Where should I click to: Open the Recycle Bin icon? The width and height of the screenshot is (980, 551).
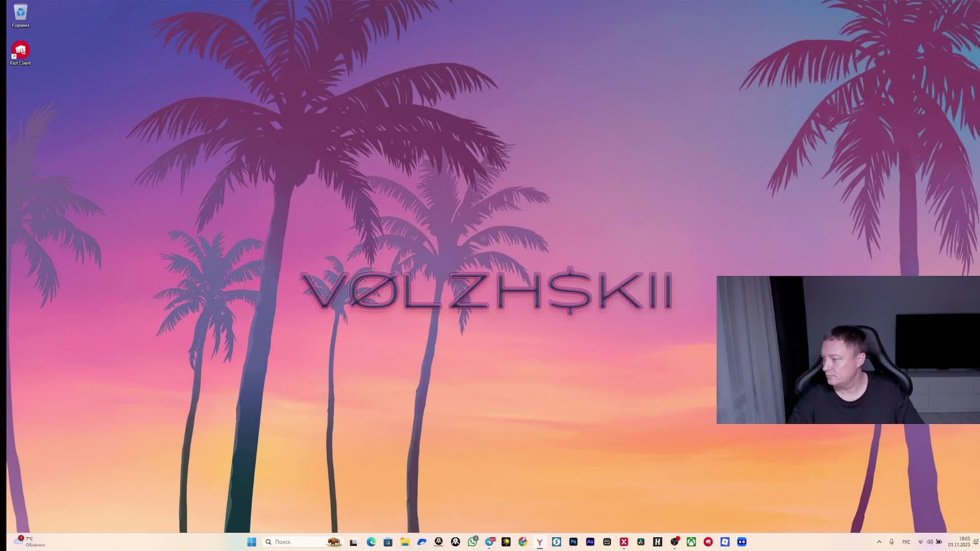click(20, 14)
